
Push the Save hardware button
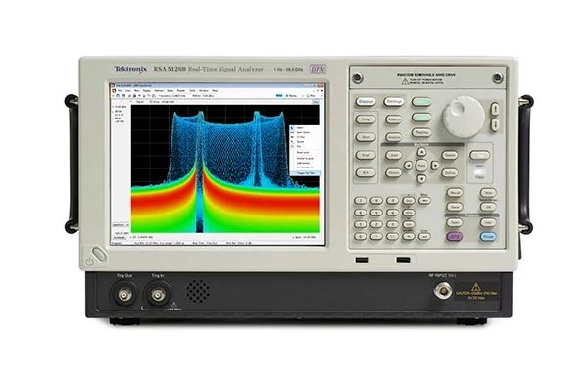454,207
